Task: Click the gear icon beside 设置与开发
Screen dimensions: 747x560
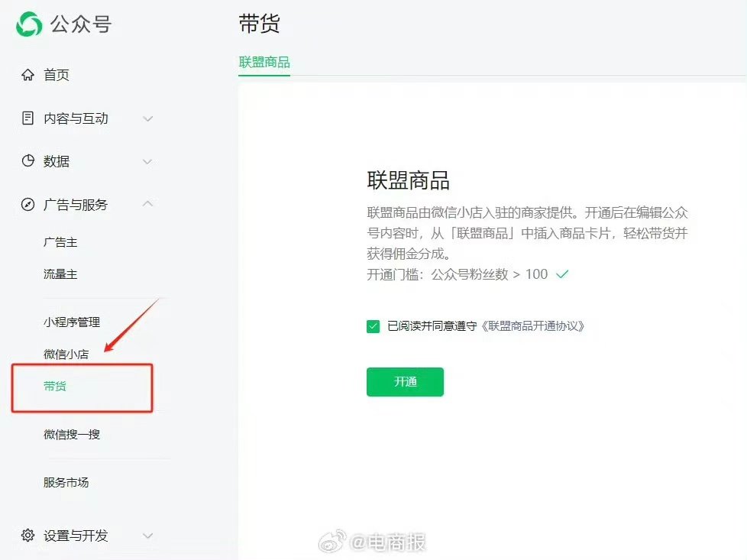Action: click(27, 536)
